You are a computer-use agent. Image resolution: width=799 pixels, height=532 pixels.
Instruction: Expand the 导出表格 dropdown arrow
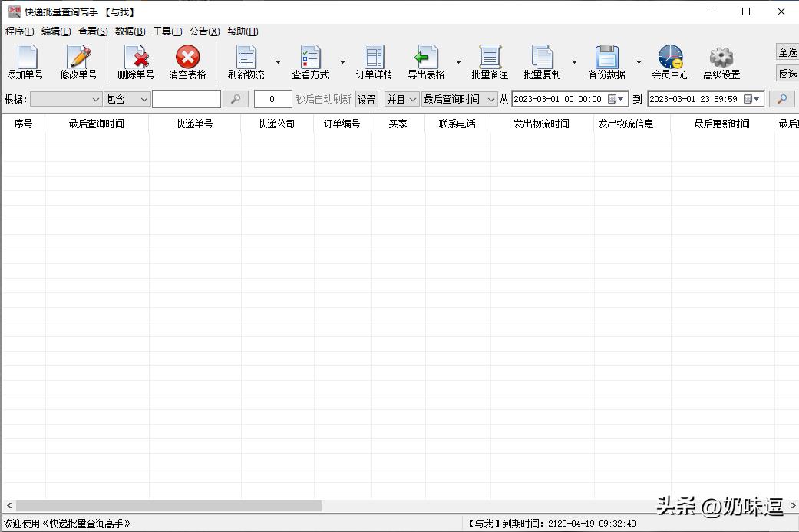[x=459, y=62]
